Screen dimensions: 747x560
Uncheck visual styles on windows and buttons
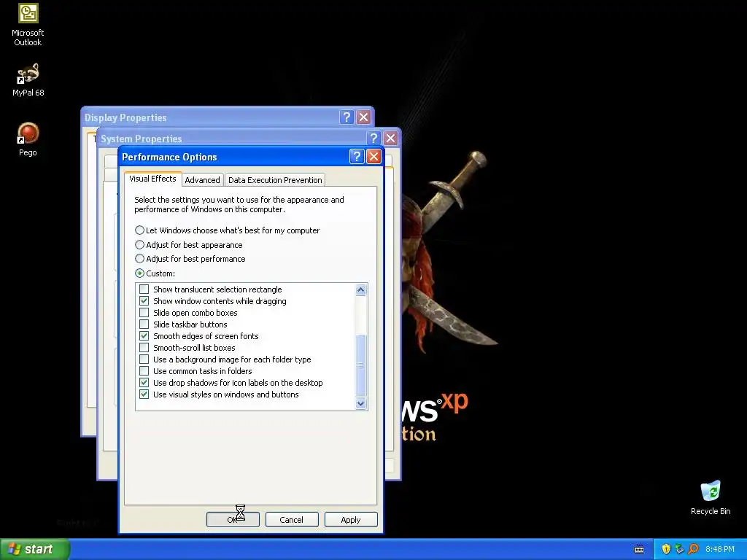tap(144, 394)
